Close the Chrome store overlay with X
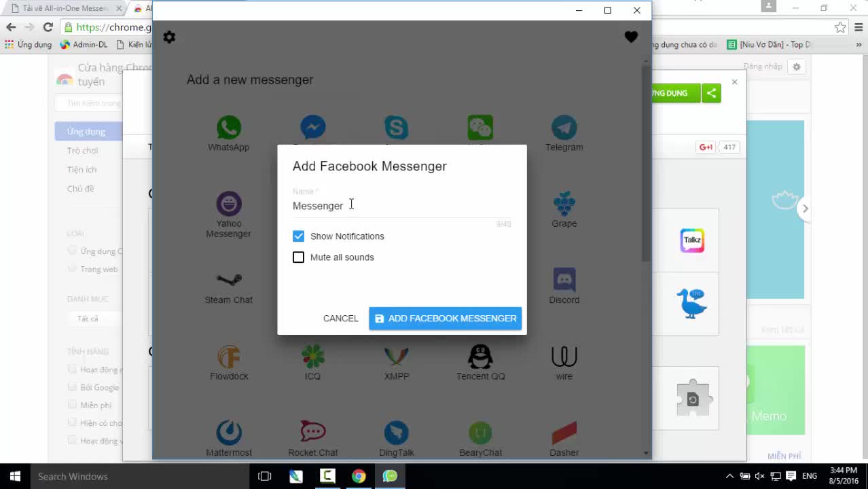 tap(734, 81)
